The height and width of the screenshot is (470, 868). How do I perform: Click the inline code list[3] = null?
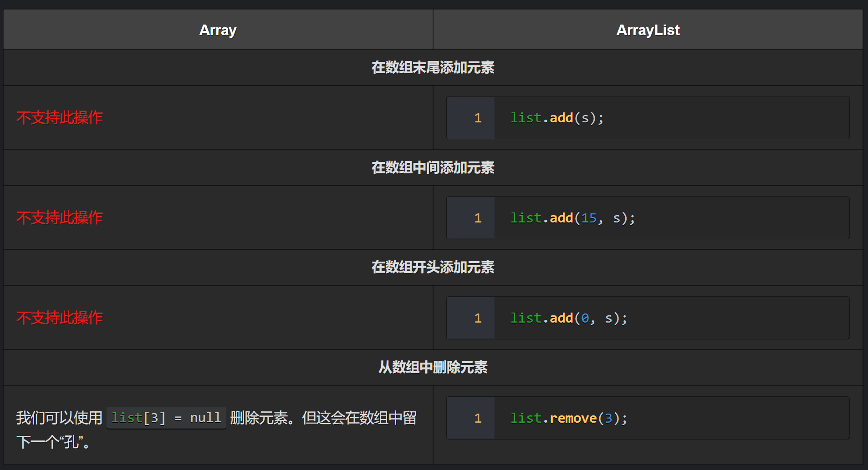click(166, 418)
